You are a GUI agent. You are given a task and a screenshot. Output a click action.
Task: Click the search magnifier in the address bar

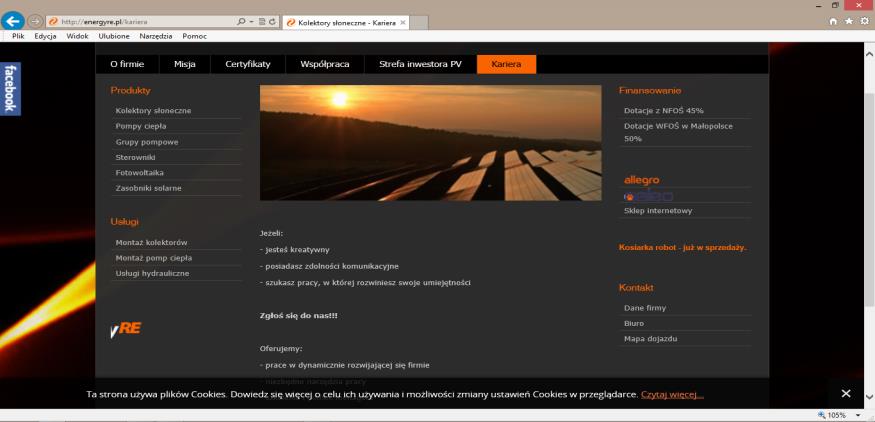pyautogui.click(x=241, y=22)
